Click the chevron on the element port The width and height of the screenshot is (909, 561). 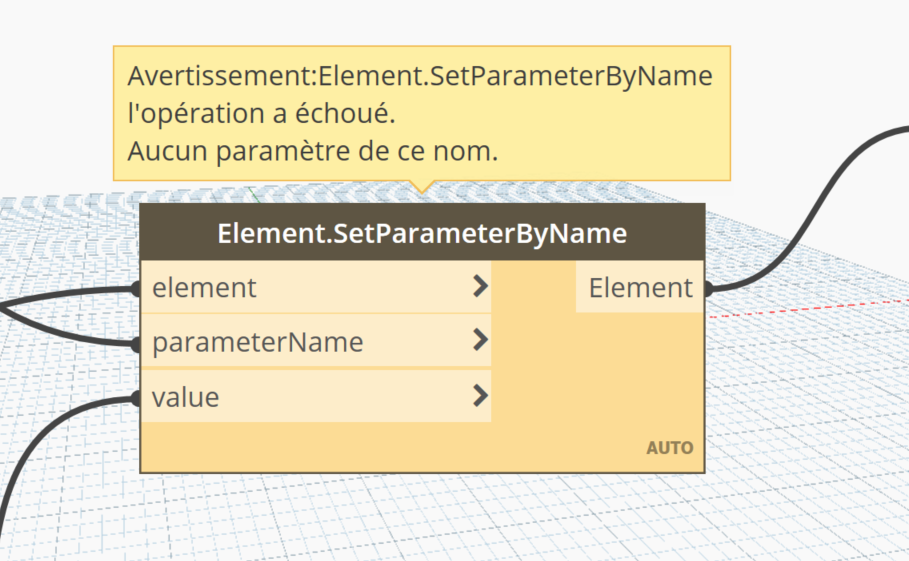coord(480,288)
